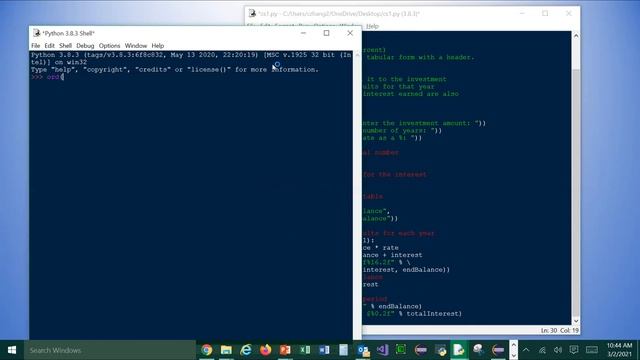The height and width of the screenshot is (360, 640).
Task: Open the Python icon in taskbar
Action: (440, 350)
